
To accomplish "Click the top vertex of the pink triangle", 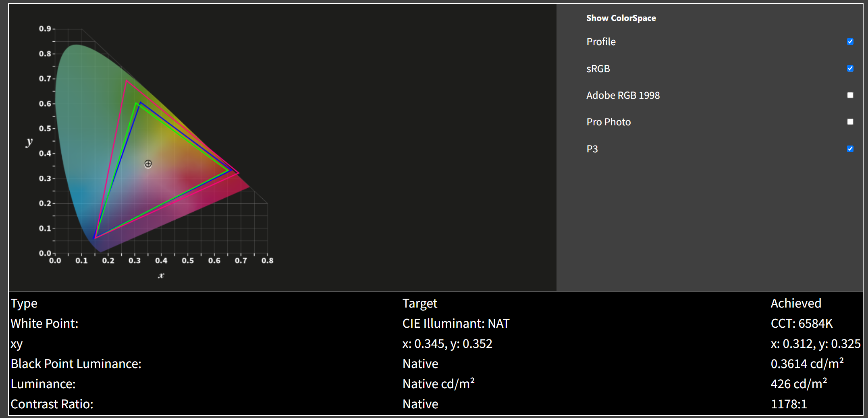I will (126, 81).
